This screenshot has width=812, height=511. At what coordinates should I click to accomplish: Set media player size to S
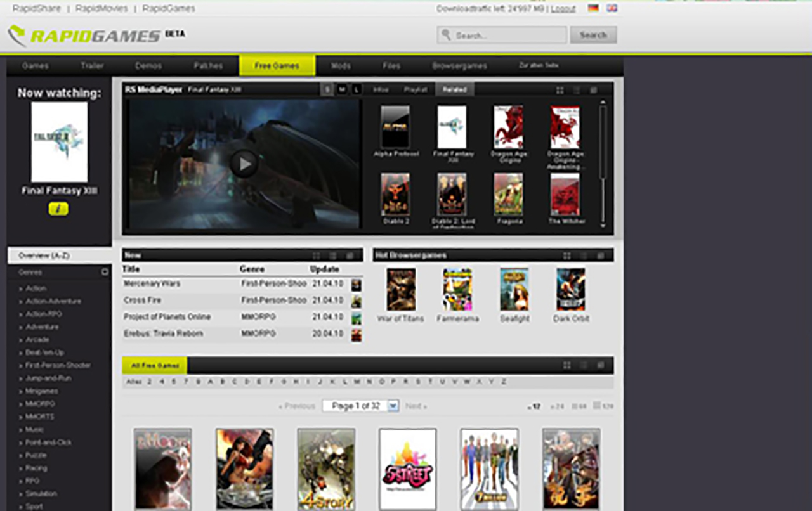click(327, 90)
